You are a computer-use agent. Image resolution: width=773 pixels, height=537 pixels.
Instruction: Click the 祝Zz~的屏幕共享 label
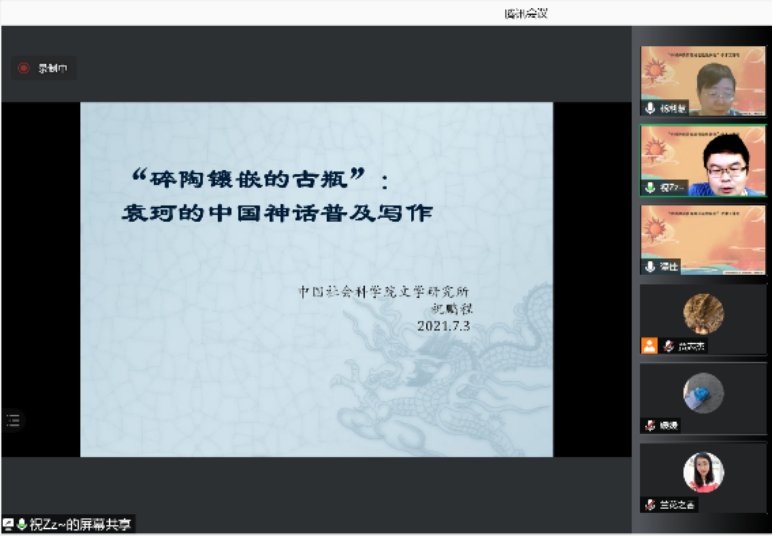pyautogui.click(x=81, y=524)
